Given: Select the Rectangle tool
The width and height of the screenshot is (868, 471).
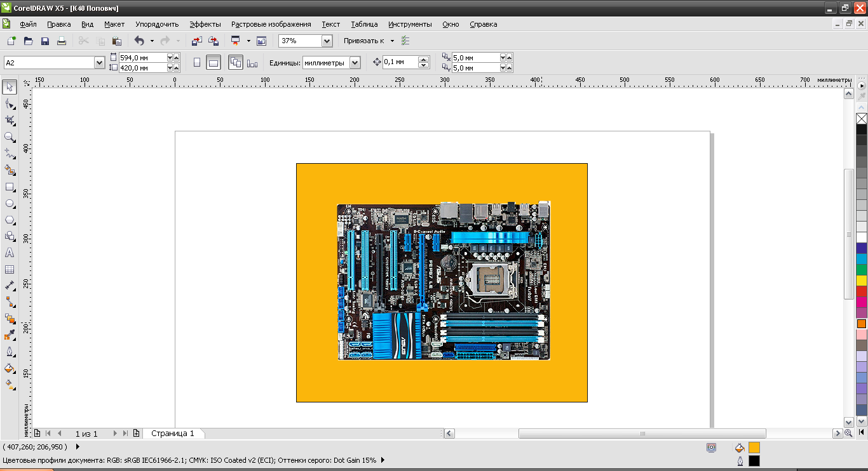Looking at the screenshot, I should (x=10, y=187).
